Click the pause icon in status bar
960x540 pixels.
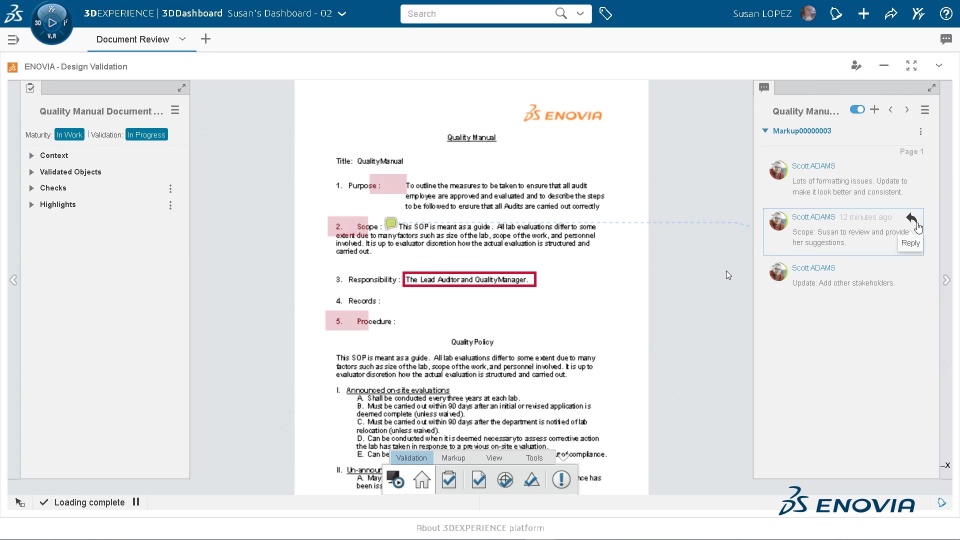pos(136,502)
